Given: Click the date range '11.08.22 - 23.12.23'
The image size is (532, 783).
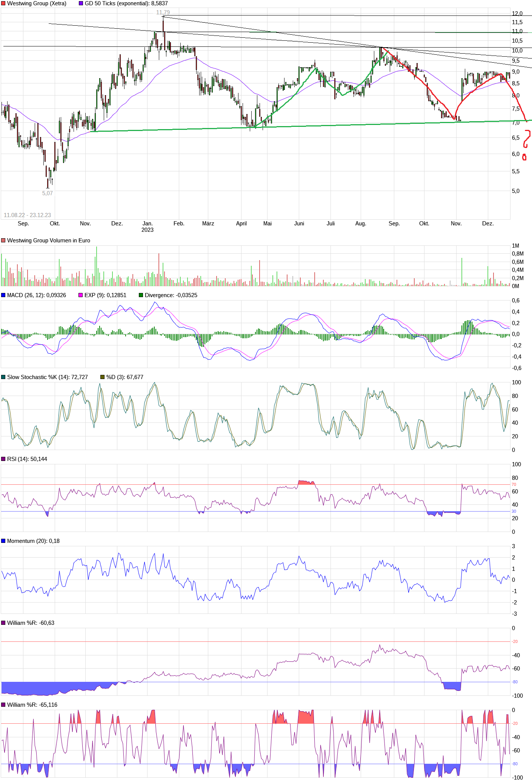Looking at the screenshot, I should click(27, 215).
